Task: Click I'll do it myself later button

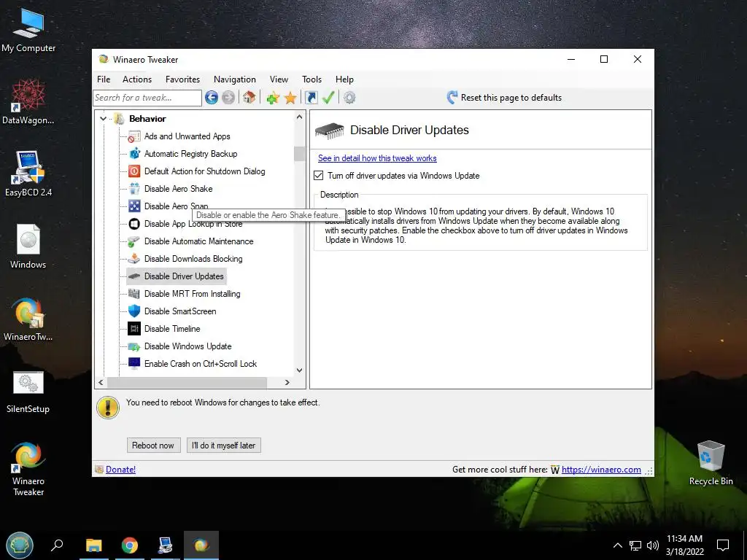Action: (x=223, y=446)
